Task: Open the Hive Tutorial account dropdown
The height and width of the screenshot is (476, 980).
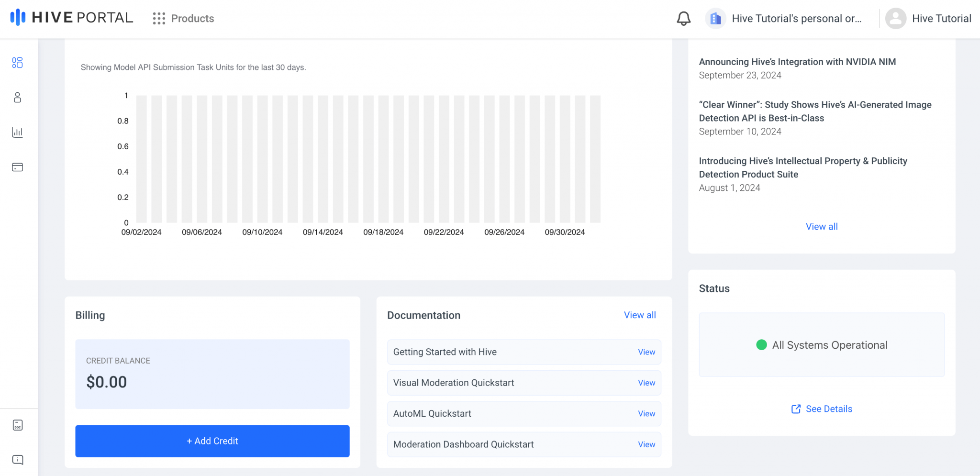Action: click(941, 18)
